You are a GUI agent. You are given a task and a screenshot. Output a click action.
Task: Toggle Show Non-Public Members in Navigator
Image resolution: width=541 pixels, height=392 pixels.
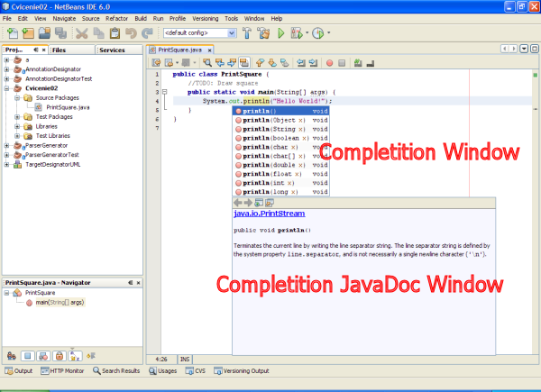(60, 355)
